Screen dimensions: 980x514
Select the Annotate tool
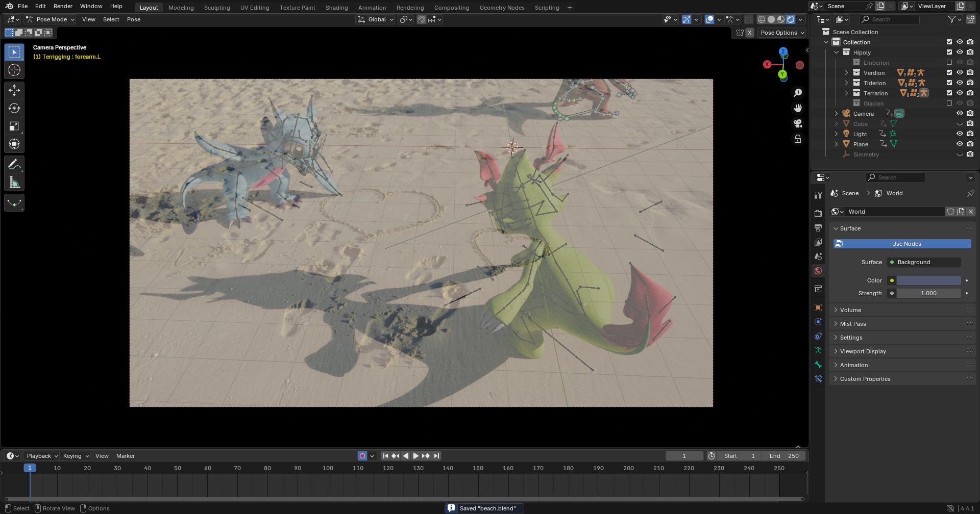point(14,164)
